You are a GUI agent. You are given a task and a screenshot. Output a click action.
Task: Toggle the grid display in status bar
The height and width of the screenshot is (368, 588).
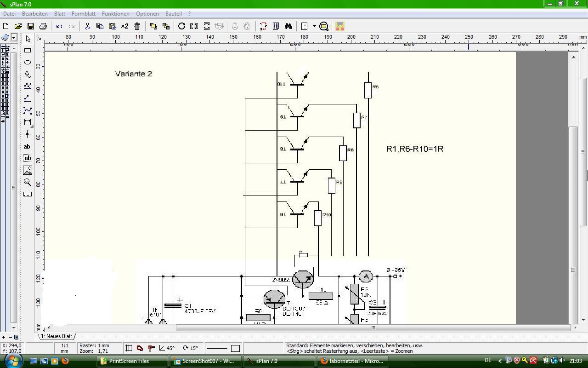pos(129,348)
